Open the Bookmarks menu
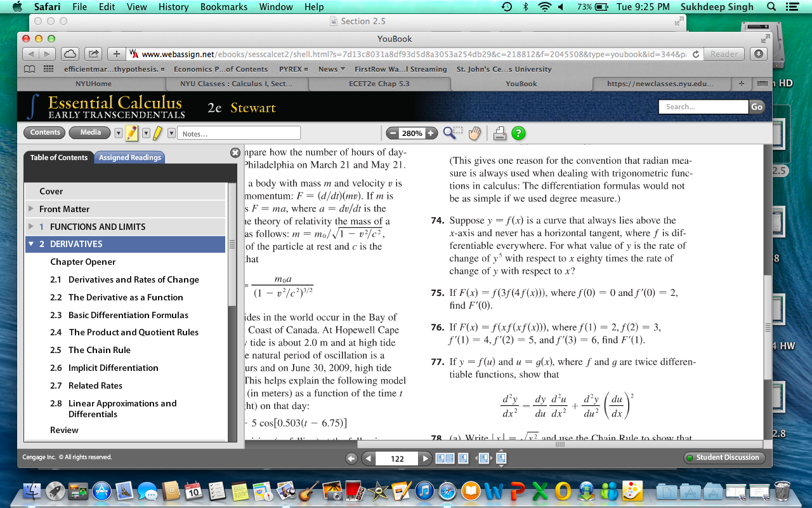The height and width of the screenshot is (508, 812). pyautogui.click(x=224, y=7)
